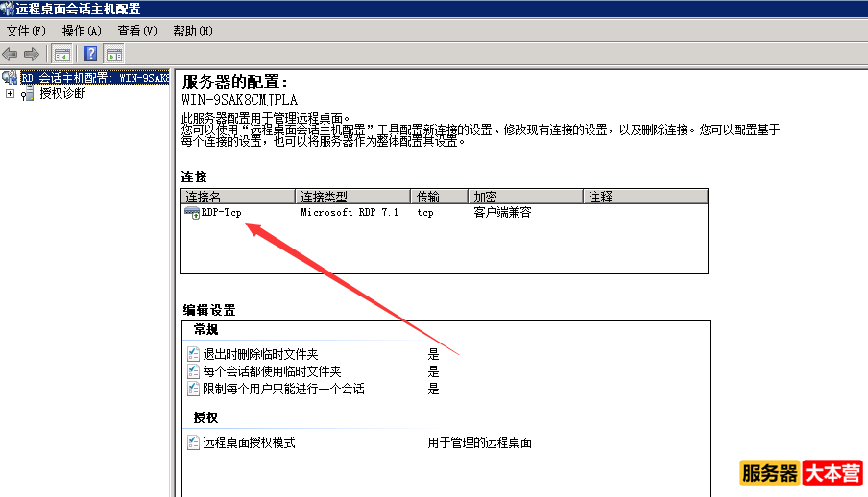Screen dimensions: 868x497
Task: Select 每个会话都使用临时文件夹 setting
Action: [272, 371]
